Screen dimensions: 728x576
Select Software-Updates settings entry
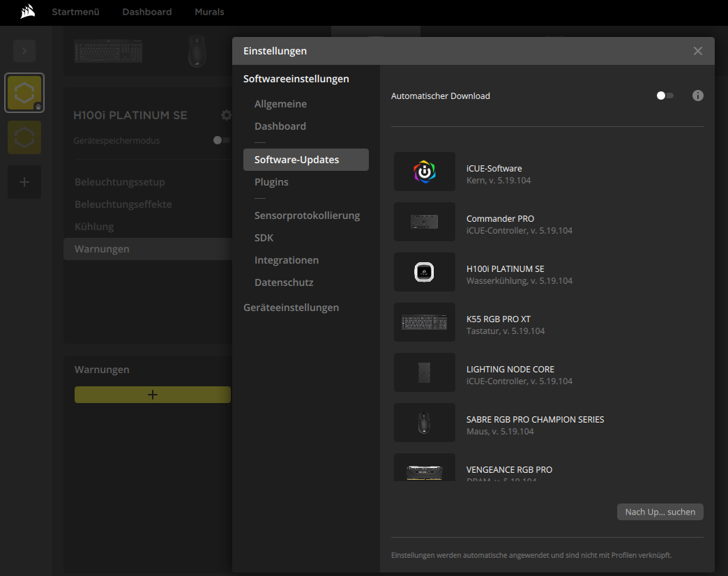tap(306, 160)
